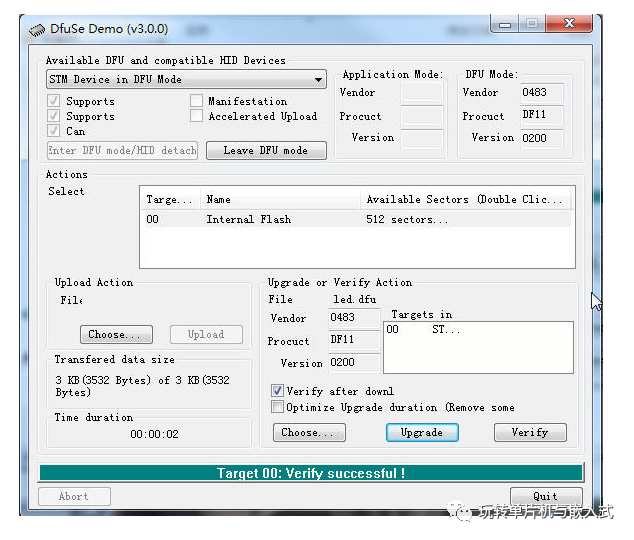Click the Verify button
The width and height of the screenshot is (634, 540).
pyautogui.click(x=530, y=432)
